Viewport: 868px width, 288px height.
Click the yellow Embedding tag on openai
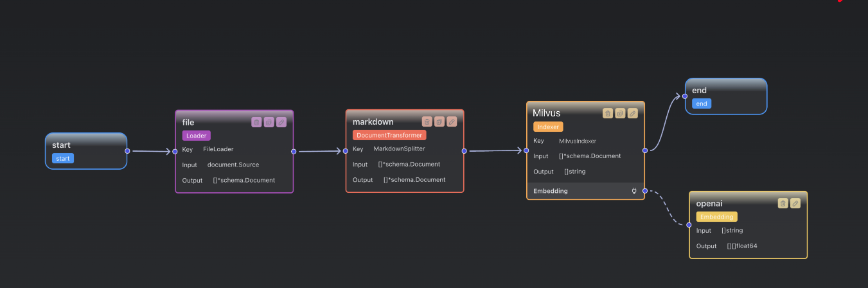click(x=717, y=217)
